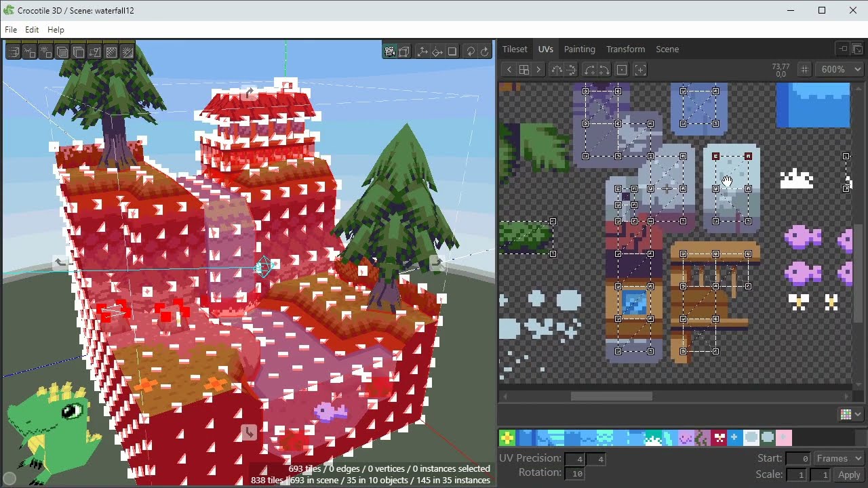Click the Start input field

798,459
